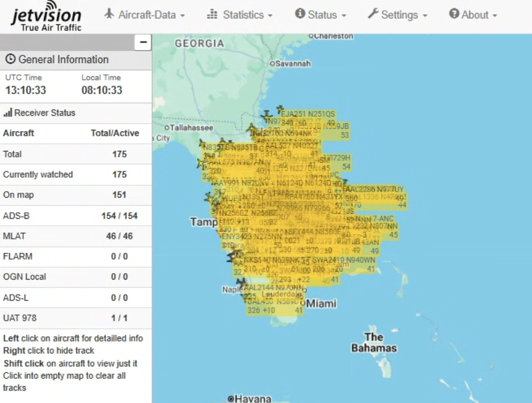This screenshot has width=532, height=403.
Task: Select the EJA251 aircraft icon on map
Action: click(x=279, y=110)
